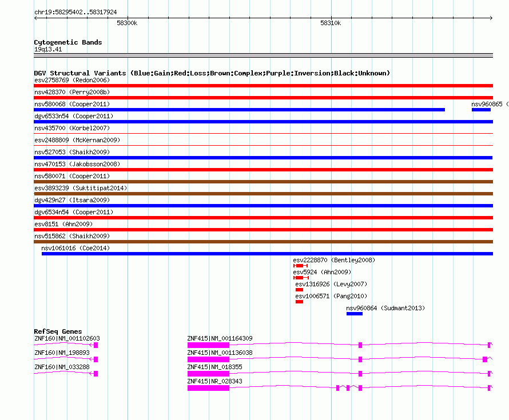Open the dgv6534n54 (Cooper2011) label
The width and height of the screenshot is (509, 420).
tap(74, 212)
